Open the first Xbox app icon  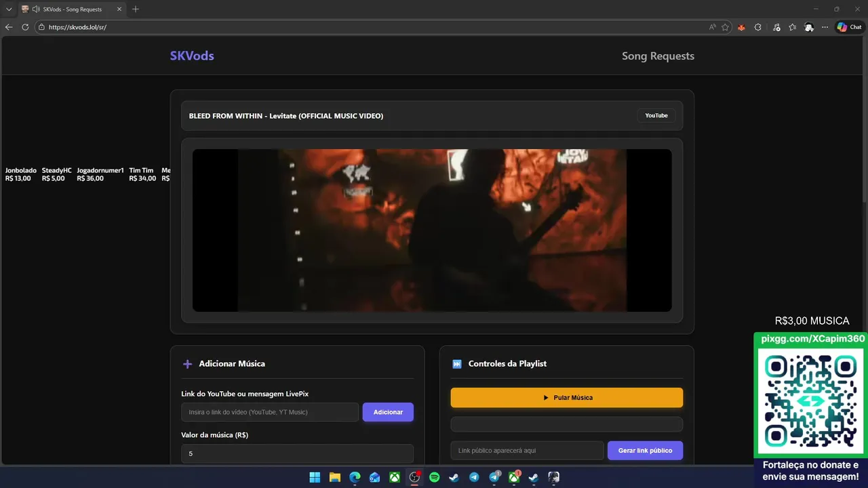tap(394, 477)
